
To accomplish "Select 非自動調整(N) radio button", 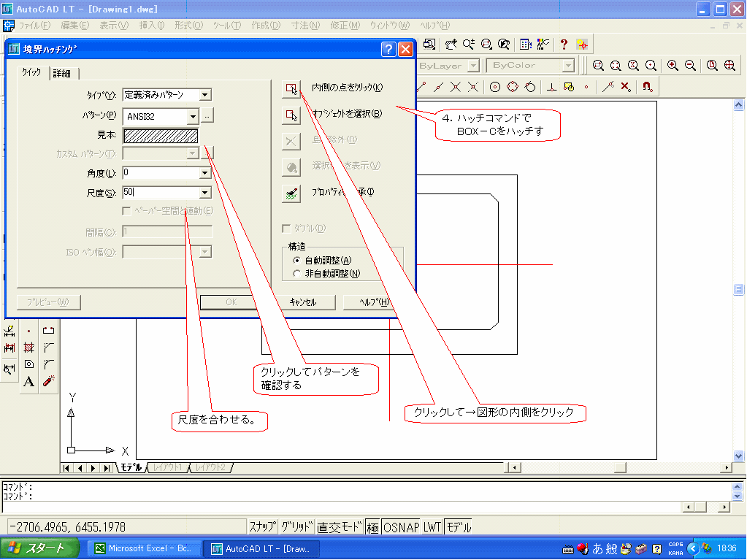I will [296, 274].
